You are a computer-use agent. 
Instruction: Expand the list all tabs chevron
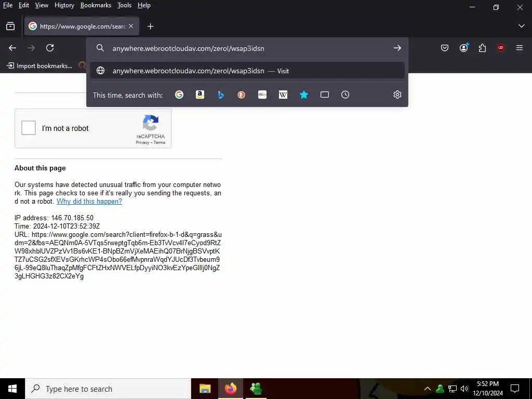[522, 26]
